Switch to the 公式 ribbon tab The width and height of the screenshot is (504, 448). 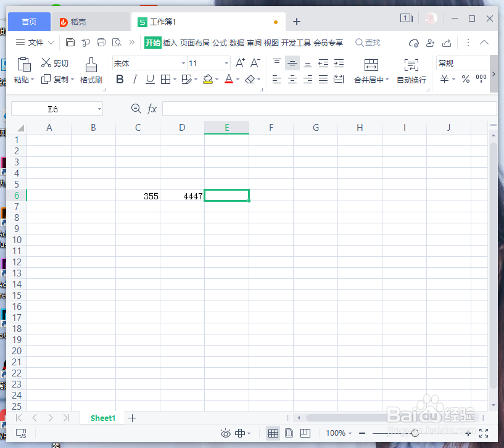[220, 43]
